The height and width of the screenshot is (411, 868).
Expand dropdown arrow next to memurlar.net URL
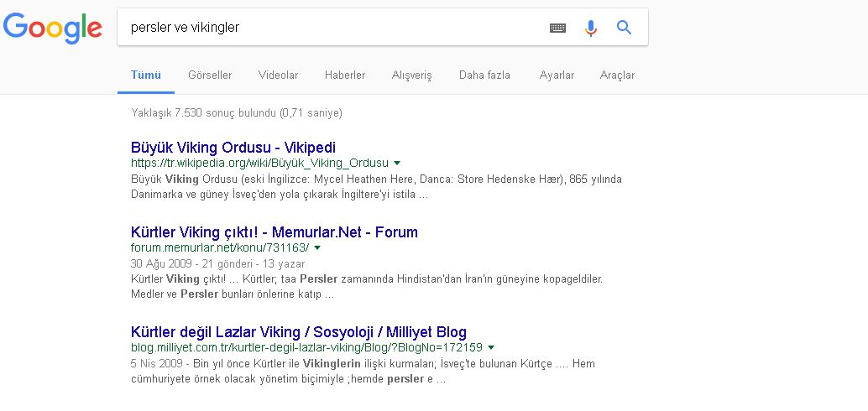tap(318, 247)
